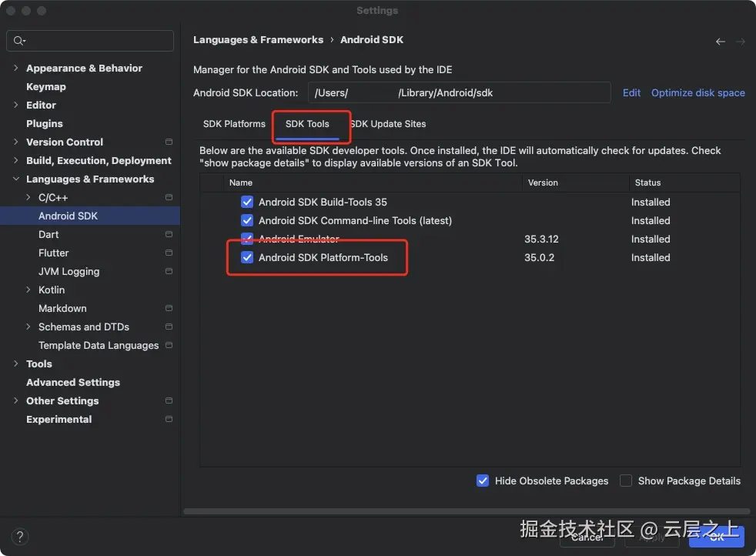Image resolution: width=756 pixels, height=556 pixels.
Task: Open Markdown settings
Action: (62, 308)
